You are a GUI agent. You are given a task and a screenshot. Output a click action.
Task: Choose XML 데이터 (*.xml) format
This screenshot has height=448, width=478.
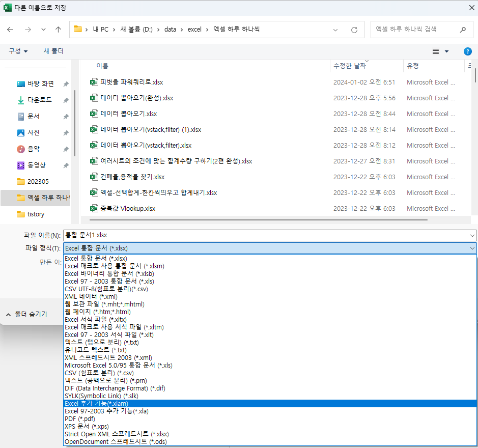[270, 297]
